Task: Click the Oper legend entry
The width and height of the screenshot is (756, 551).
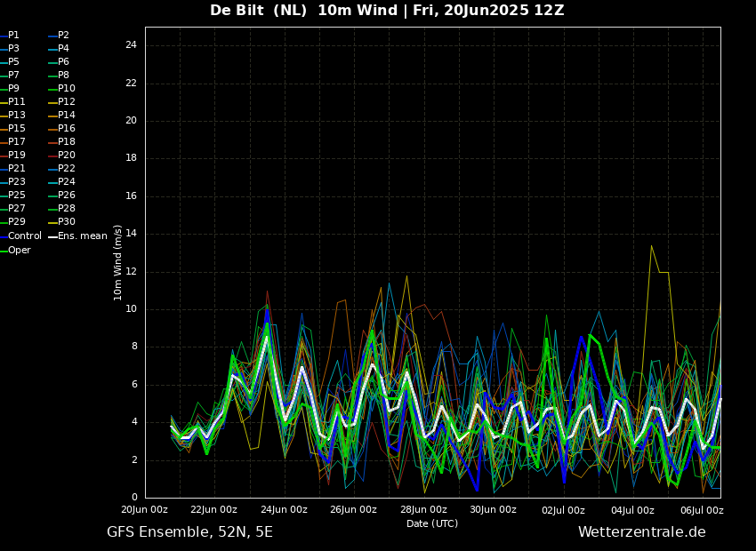Action: pyautogui.click(x=19, y=251)
